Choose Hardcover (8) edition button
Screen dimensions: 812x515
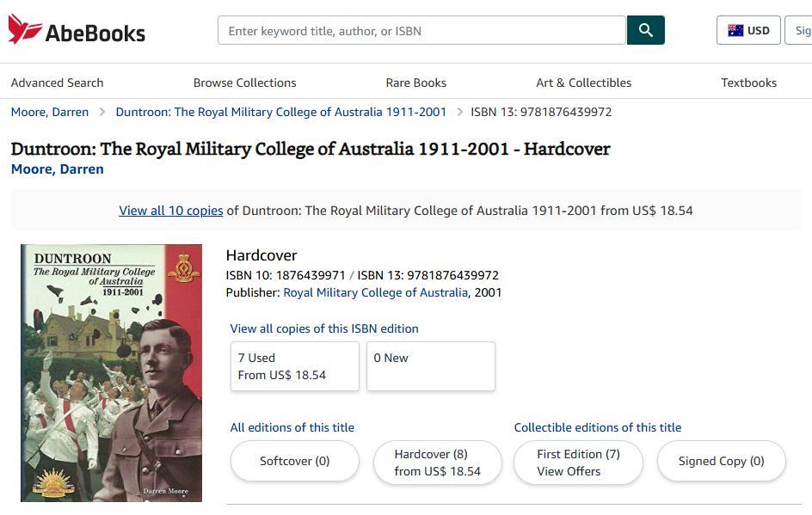coord(437,463)
